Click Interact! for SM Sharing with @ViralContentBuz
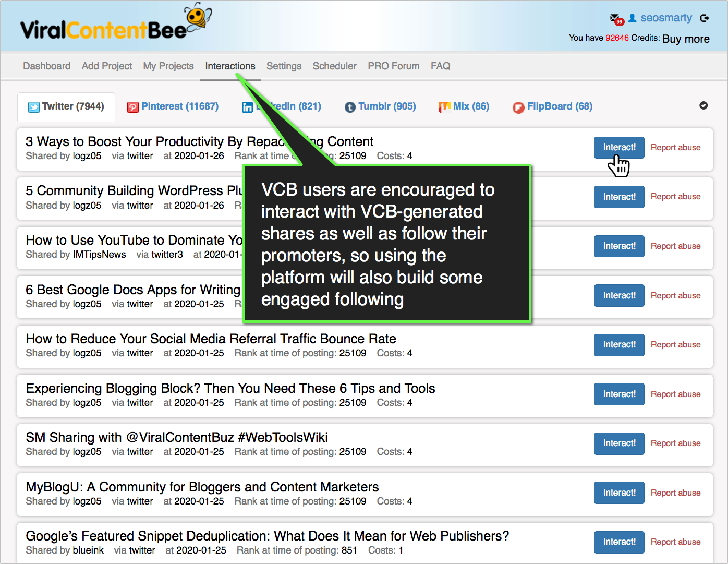This screenshot has height=564, width=728. point(619,443)
